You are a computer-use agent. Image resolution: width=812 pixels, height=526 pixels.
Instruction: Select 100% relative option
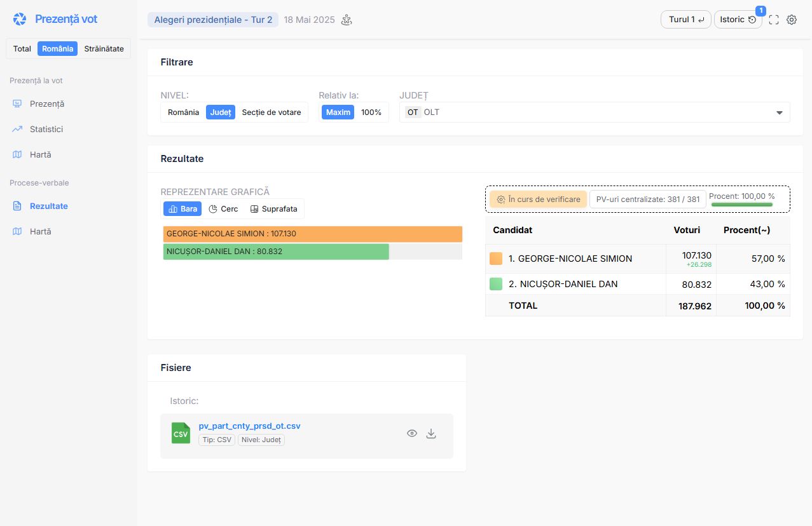coord(371,112)
